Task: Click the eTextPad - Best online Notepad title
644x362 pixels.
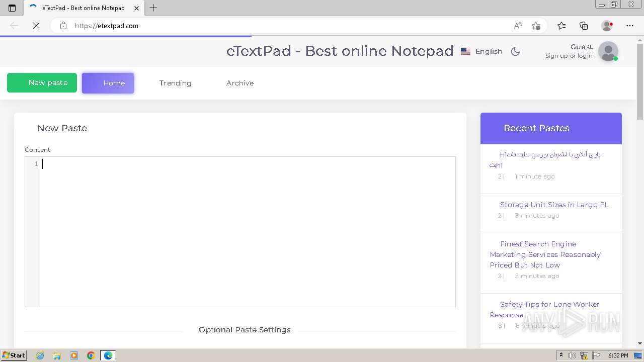Action: click(340, 51)
